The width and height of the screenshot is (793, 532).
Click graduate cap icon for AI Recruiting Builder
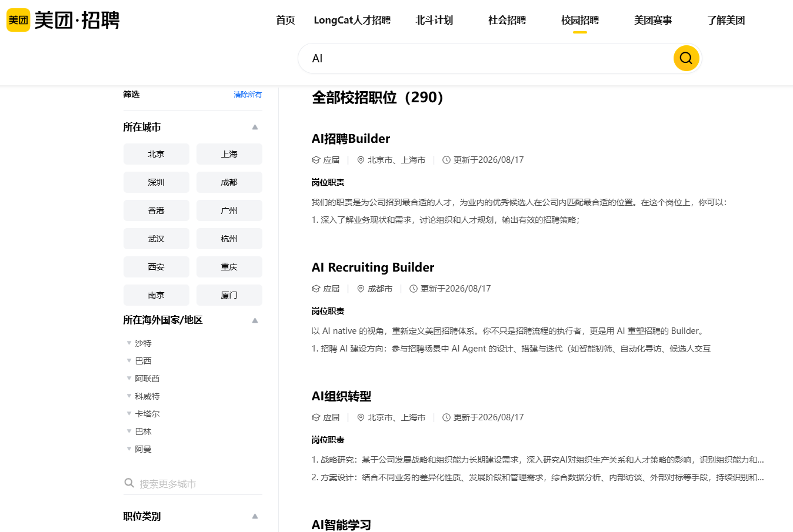click(316, 289)
